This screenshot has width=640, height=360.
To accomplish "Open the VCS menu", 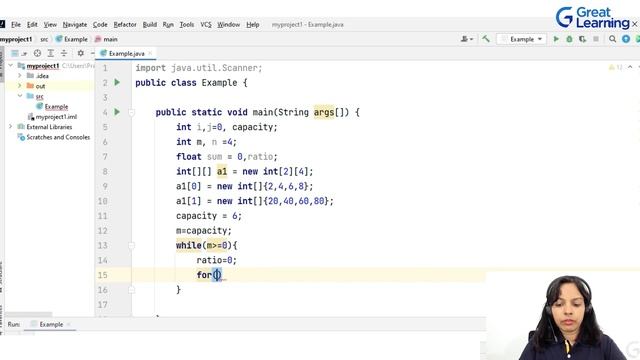I will [x=206, y=24].
